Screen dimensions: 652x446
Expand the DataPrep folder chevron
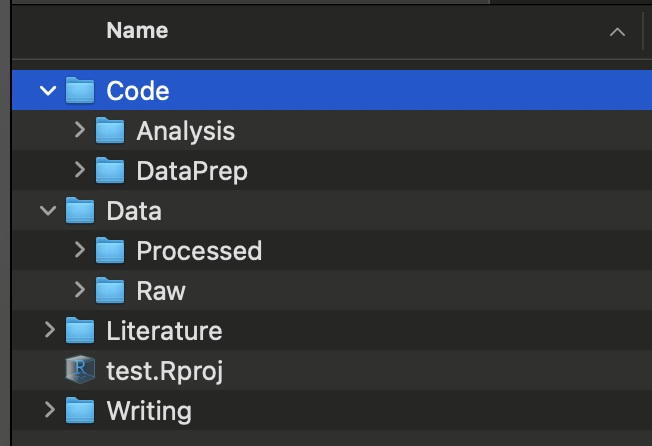tap(79, 171)
